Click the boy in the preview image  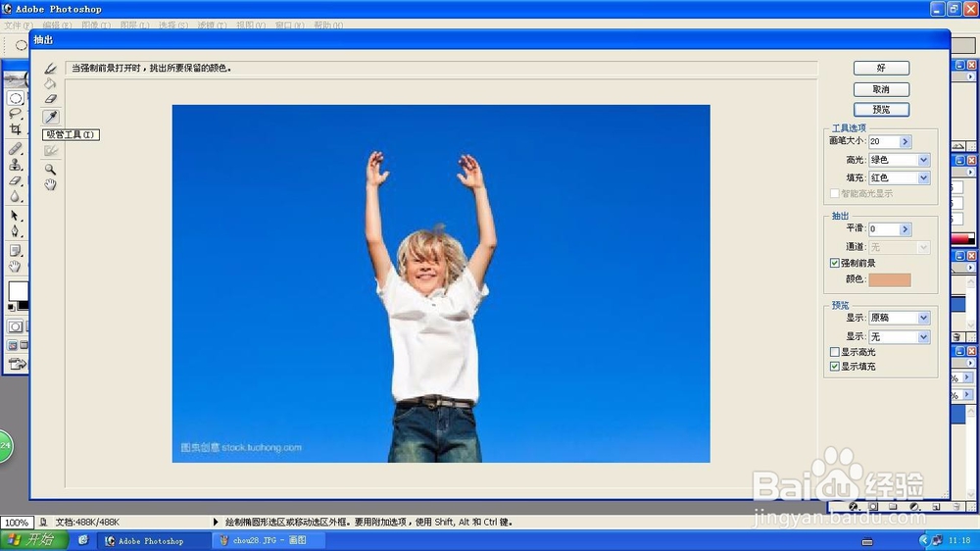pyautogui.click(x=432, y=307)
